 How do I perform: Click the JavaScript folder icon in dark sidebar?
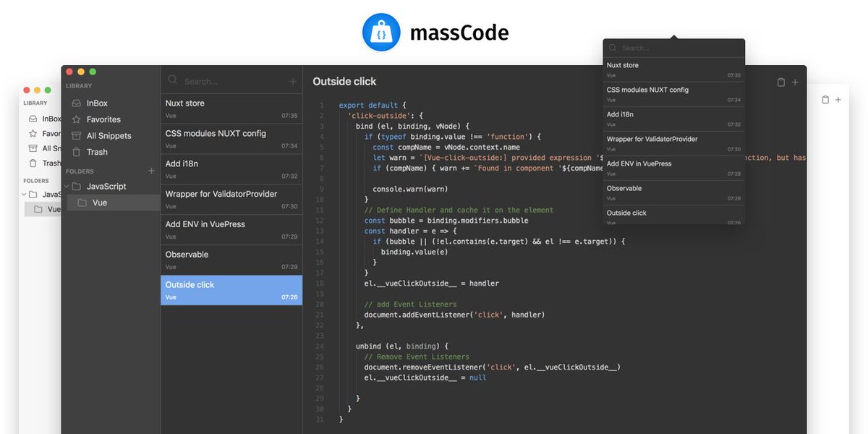coord(77,186)
